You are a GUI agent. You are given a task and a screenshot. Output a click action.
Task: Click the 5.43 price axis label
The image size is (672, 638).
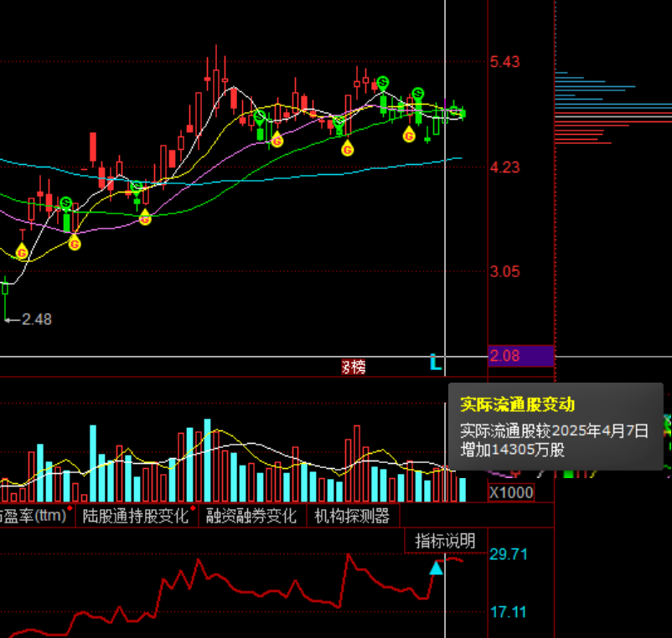click(x=504, y=62)
